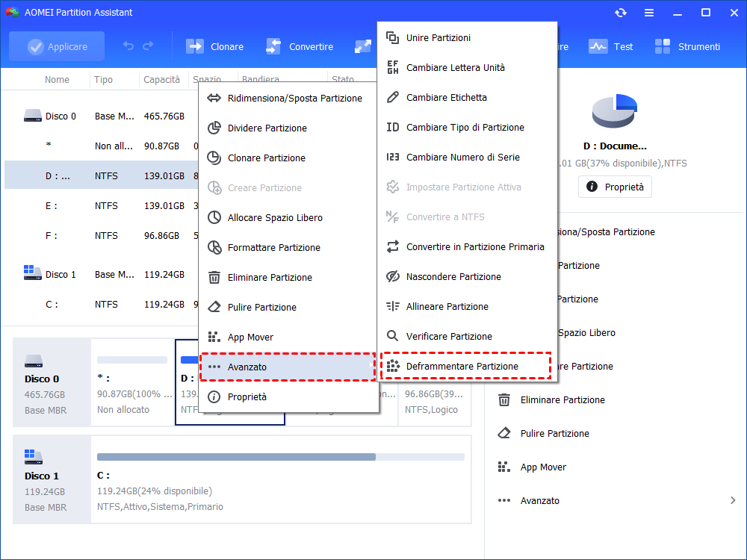
Task: Choose Convertire in Partizione Primaria
Action: coord(468,246)
